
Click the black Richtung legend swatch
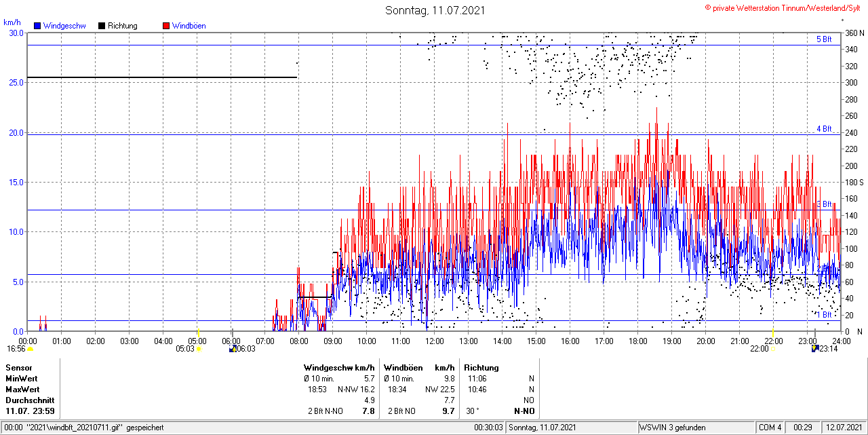[x=102, y=26]
